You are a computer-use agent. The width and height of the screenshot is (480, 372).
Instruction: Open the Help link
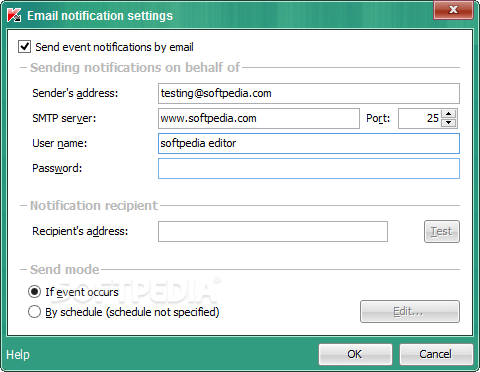pyautogui.click(x=18, y=354)
